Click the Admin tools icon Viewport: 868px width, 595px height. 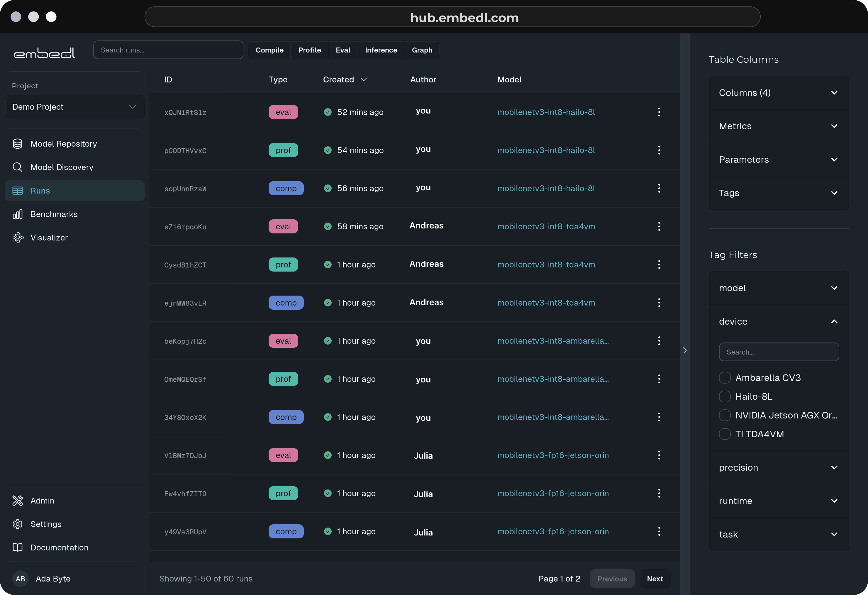click(18, 501)
